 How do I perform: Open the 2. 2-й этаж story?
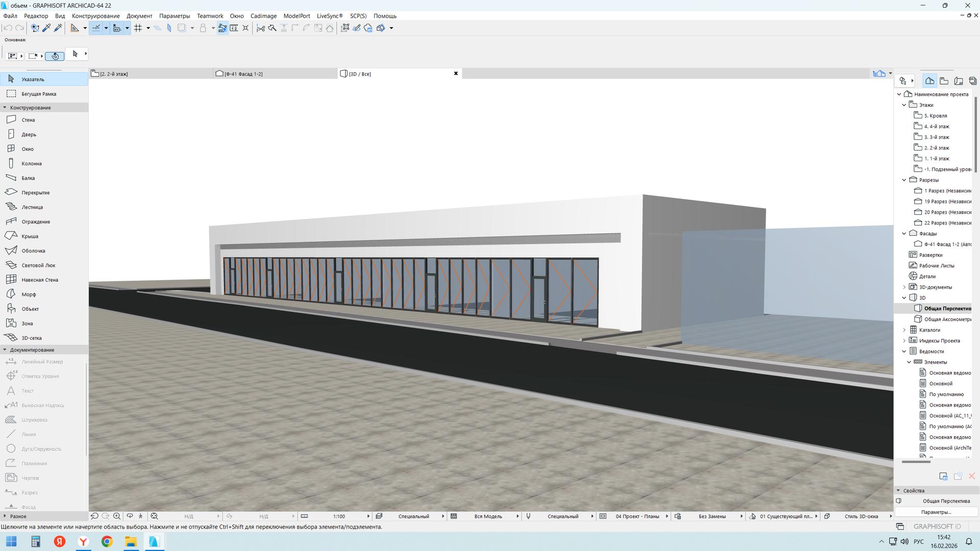(936, 148)
